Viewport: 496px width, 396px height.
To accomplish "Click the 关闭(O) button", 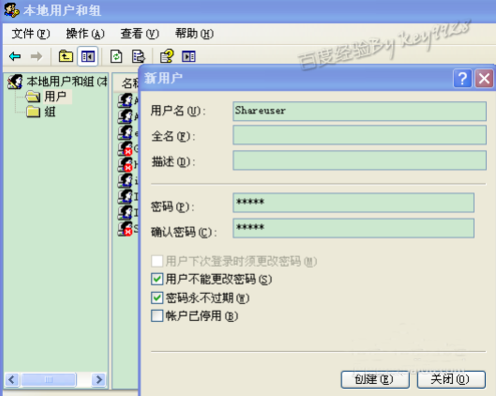I will coord(451,380).
